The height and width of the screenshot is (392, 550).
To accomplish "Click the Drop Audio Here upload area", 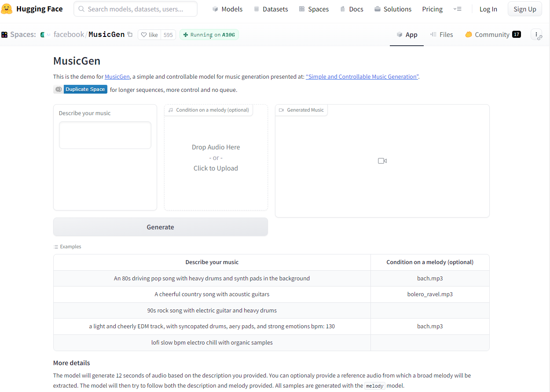I will click(x=216, y=157).
